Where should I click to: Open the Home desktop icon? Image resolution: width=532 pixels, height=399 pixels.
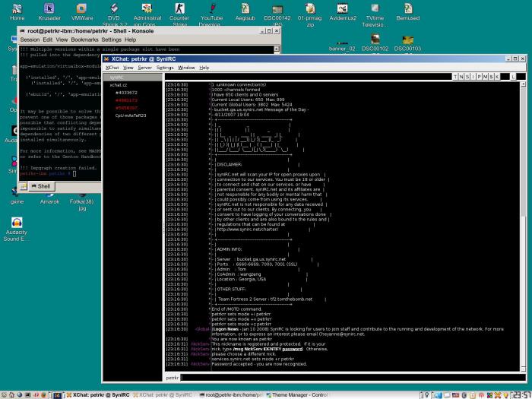[x=17, y=12]
